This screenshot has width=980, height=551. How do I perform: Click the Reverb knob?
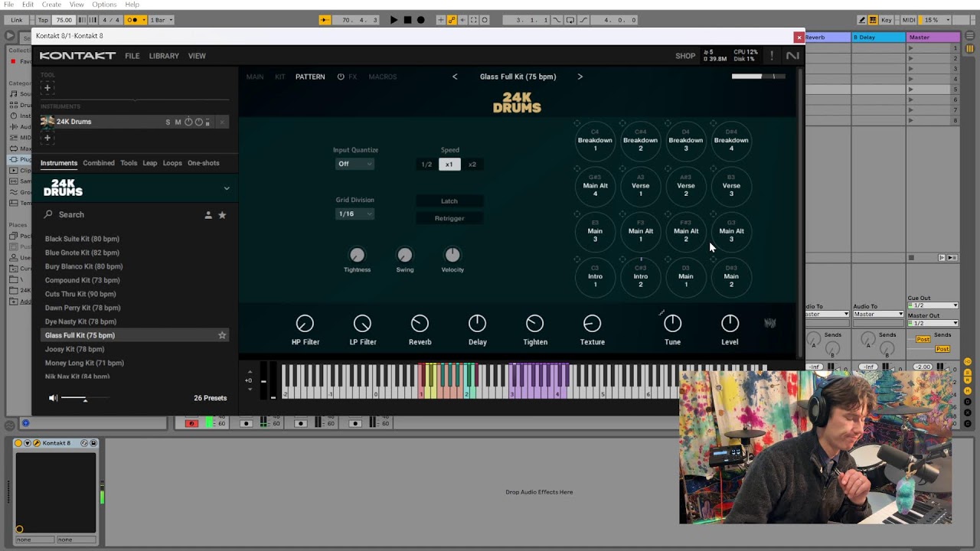point(420,324)
